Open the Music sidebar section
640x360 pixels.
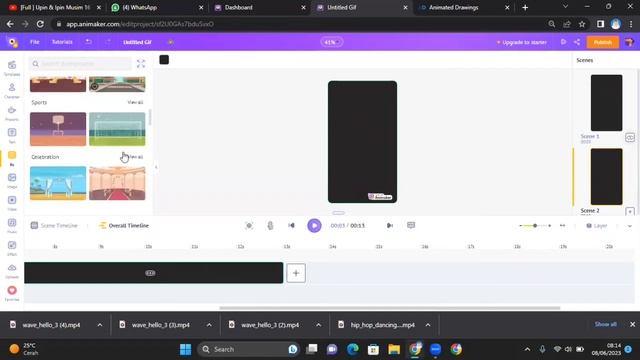pyautogui.click(x=12, y=225)
